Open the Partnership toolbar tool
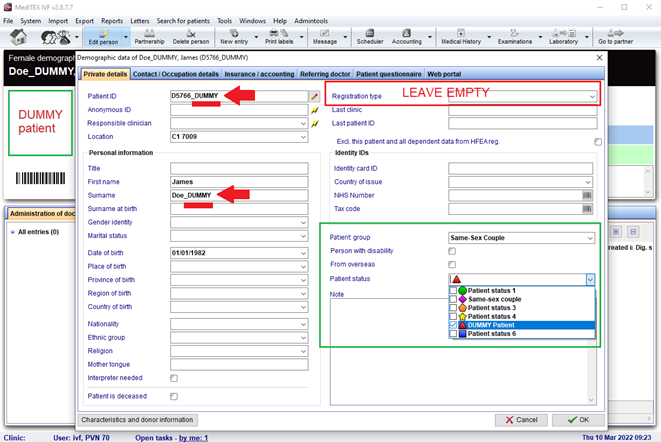 149,37
